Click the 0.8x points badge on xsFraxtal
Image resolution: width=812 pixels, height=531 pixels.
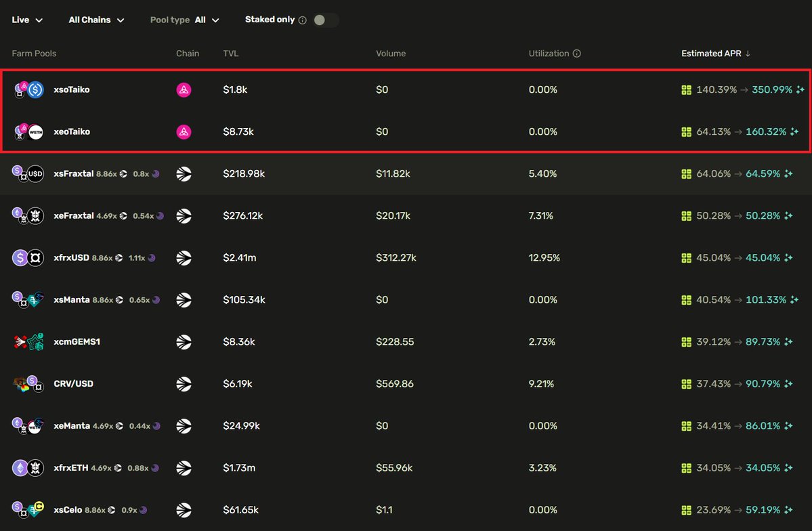(x=146, y=174)
